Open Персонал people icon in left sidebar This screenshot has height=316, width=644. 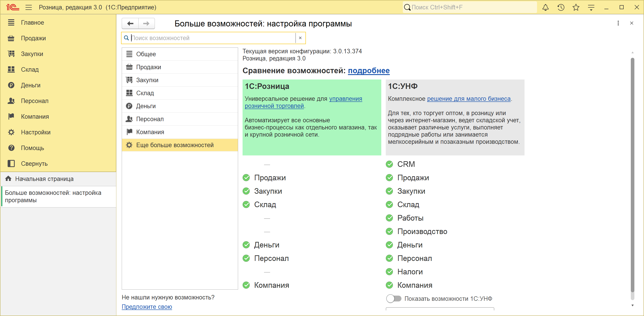11,101
